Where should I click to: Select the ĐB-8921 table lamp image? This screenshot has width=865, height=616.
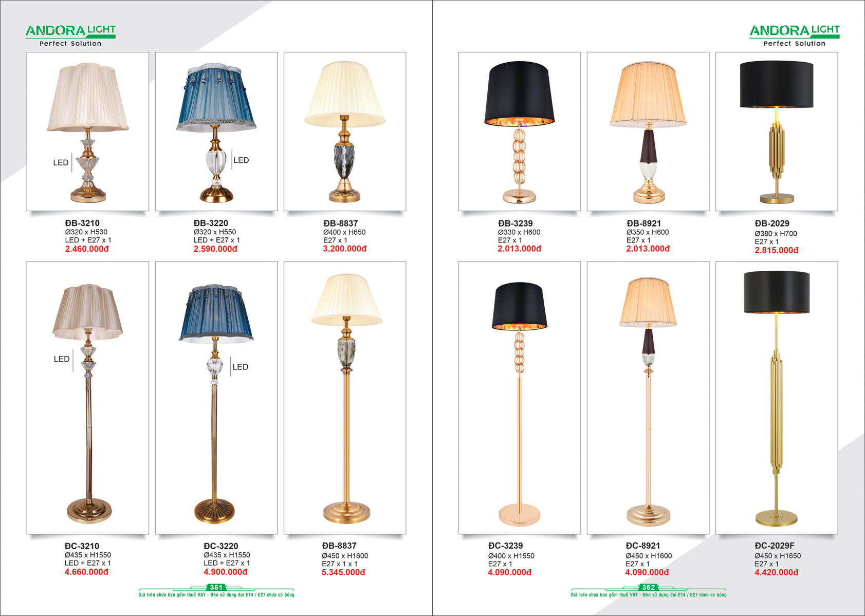click(648, 132)
